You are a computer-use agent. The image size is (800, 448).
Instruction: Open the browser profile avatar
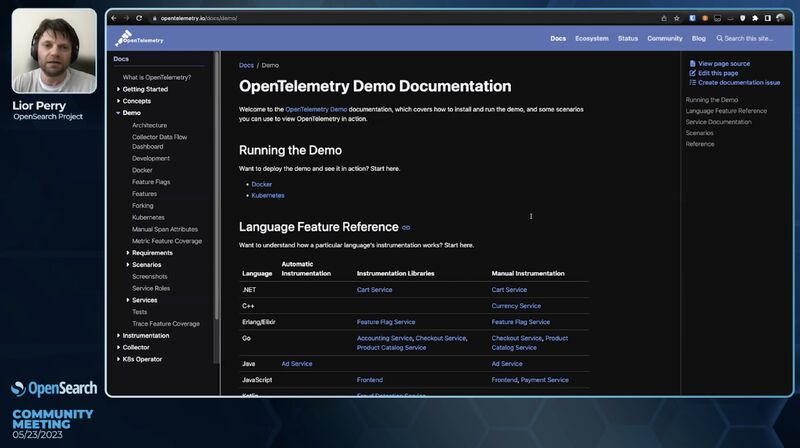[x=781, y=18]
